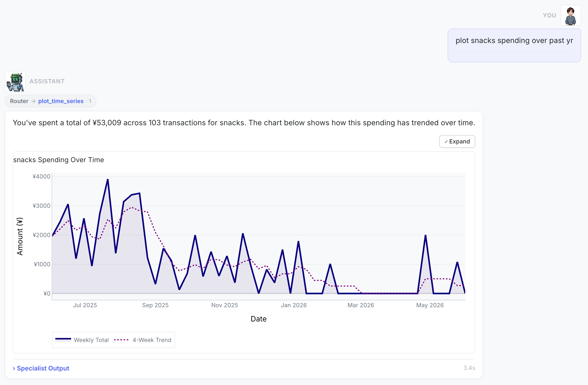This screenshot has height=385, width=588.
Task: Click the Date x-axis title
Action: 259,319
